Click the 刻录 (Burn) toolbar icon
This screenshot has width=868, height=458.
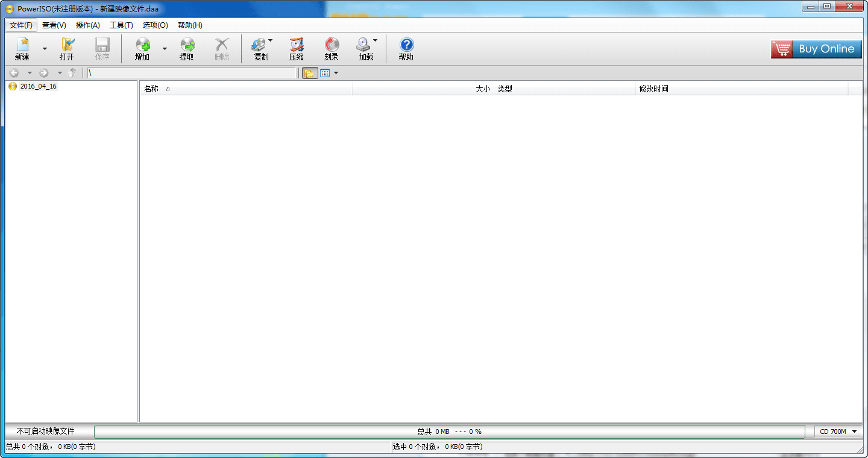click(x=332, y=49)
